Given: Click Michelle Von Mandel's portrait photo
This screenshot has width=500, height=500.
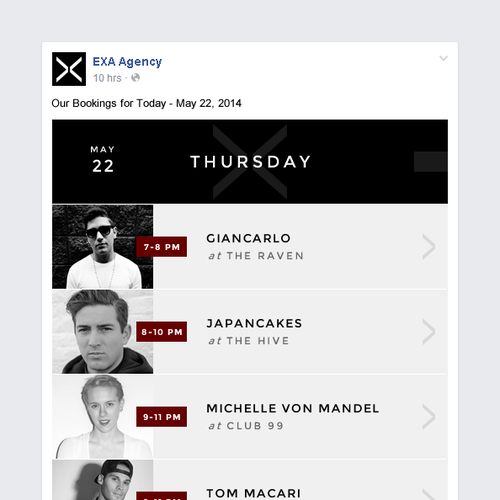Looking at the screenshot, I should (x=103, y=417).
